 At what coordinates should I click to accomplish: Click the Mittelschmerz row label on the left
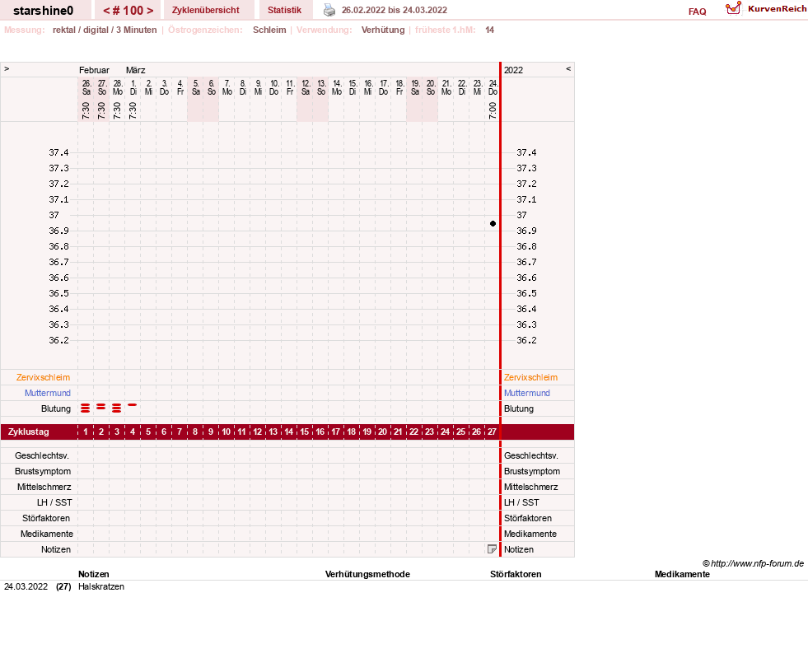(x=44, y=487)
